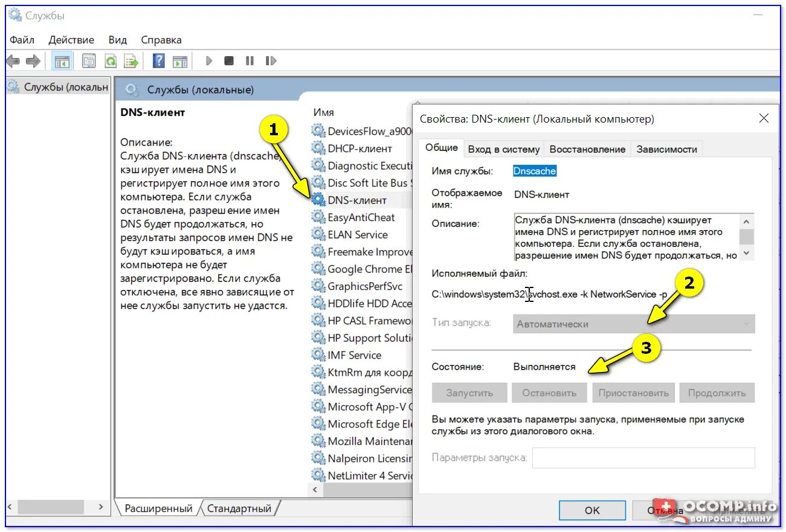Switch to the Вход в систему tab
The width and height of the screenshot is (786, 532).
(504, 149)
